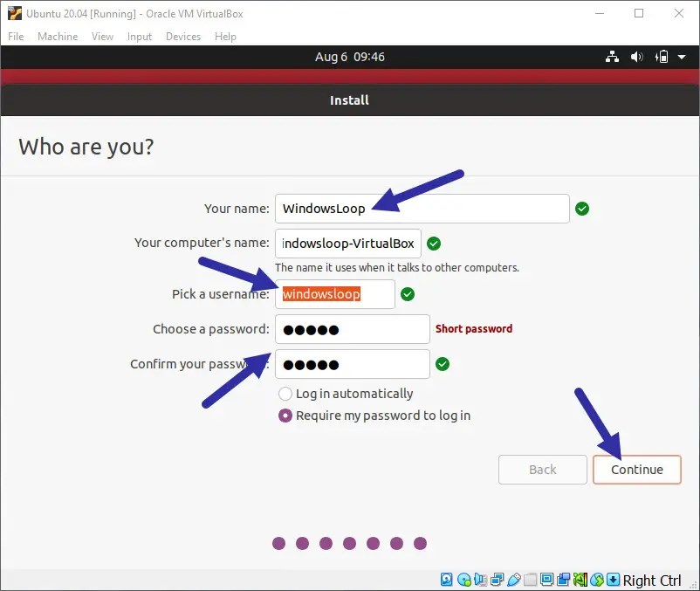The height and width of the screenshot is (591, 700).
Task: Click the network icon in Ubuntu top panel
Action: [x=614, y=57]
